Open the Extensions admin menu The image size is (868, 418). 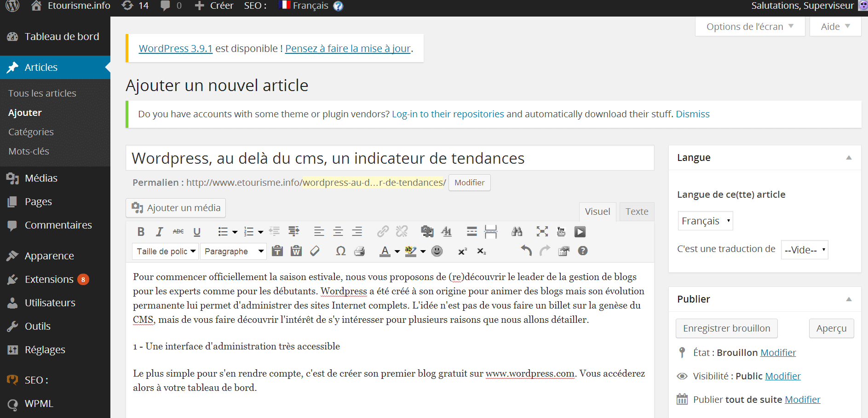tap(49, 279)
